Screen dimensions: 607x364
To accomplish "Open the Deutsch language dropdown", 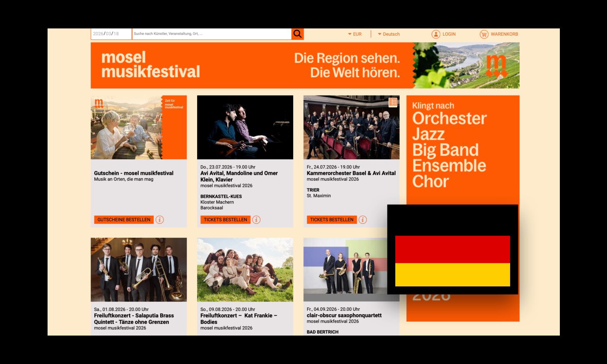I will [389, 34].
